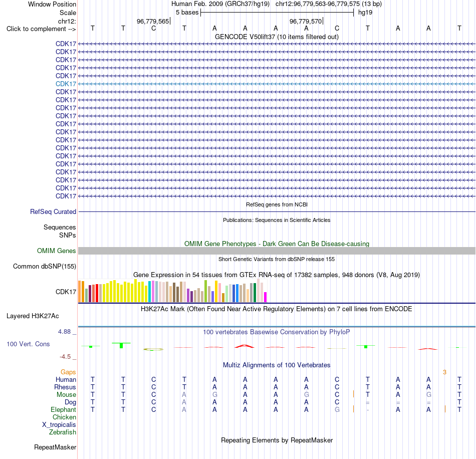
Task: Click the chr12:96,779,563-96,779,575 (13 bp) position text
Action: coord(329,4)
